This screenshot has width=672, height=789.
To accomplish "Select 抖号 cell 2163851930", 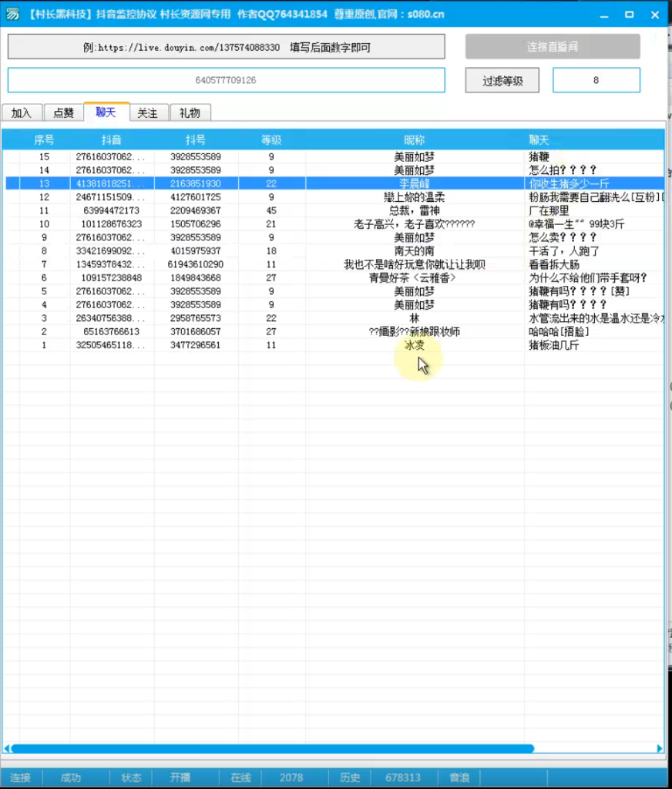I will tap(195, 183).
